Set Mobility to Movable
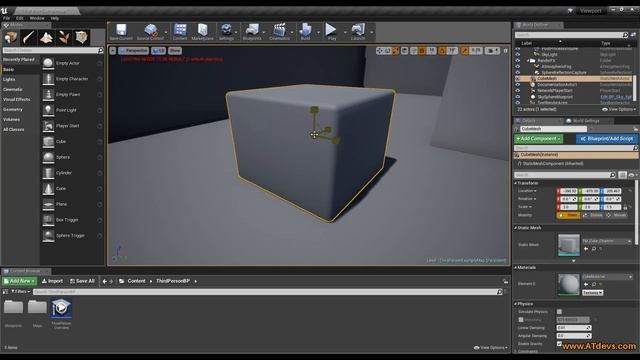640x360 pixels. coord(617,215)
